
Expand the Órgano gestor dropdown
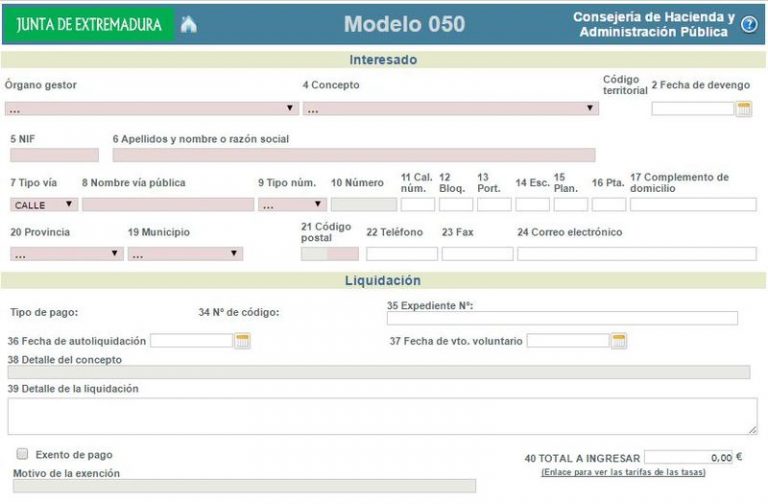[x=152, y=108]
